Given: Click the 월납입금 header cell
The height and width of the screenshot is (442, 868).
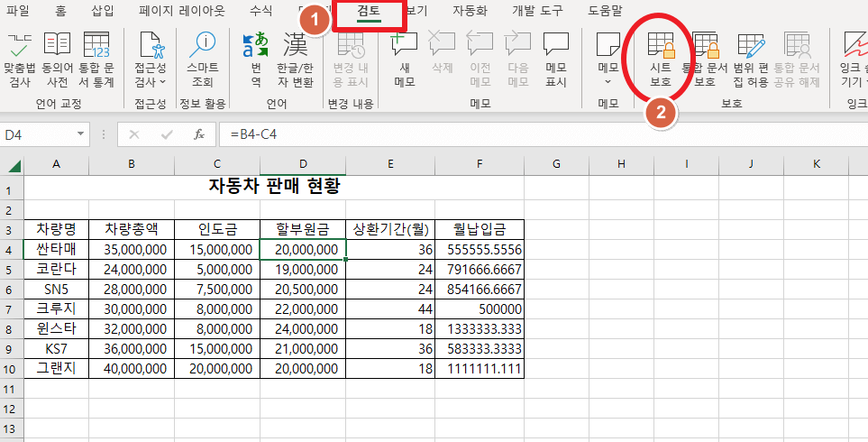Looking at the screenshot, I should [x=480, y=229].
